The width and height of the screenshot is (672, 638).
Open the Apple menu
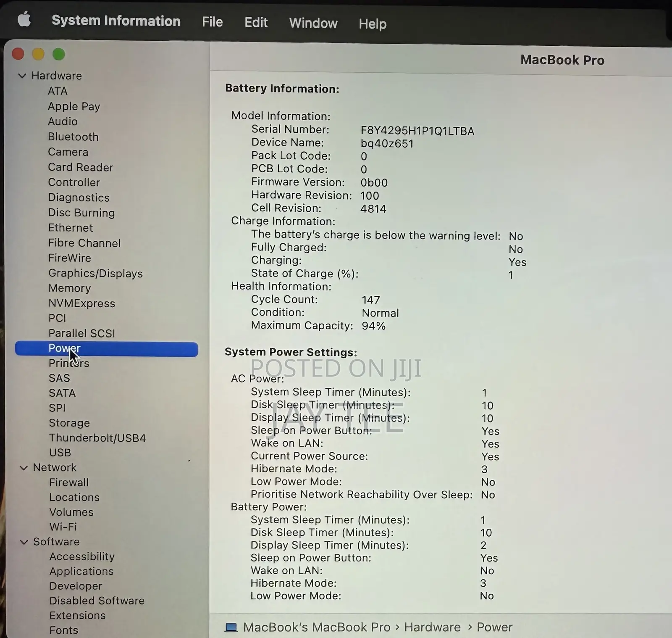(24, 19)
